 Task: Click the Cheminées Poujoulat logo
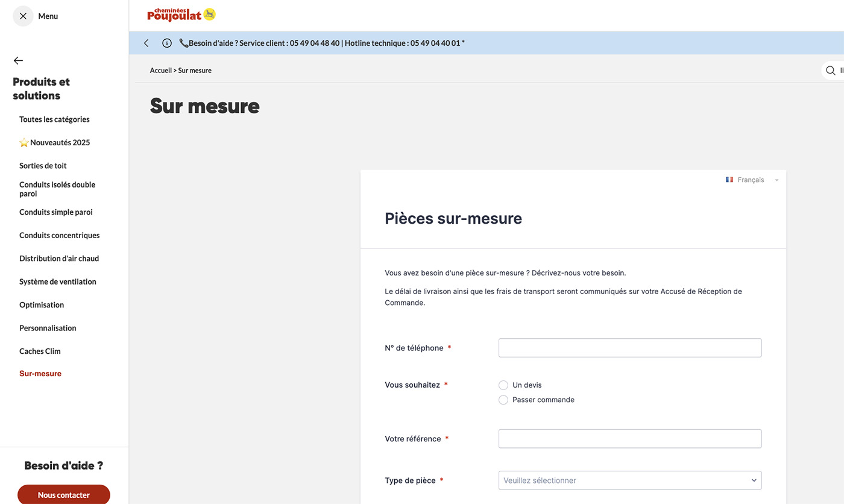tap(181, 14)
